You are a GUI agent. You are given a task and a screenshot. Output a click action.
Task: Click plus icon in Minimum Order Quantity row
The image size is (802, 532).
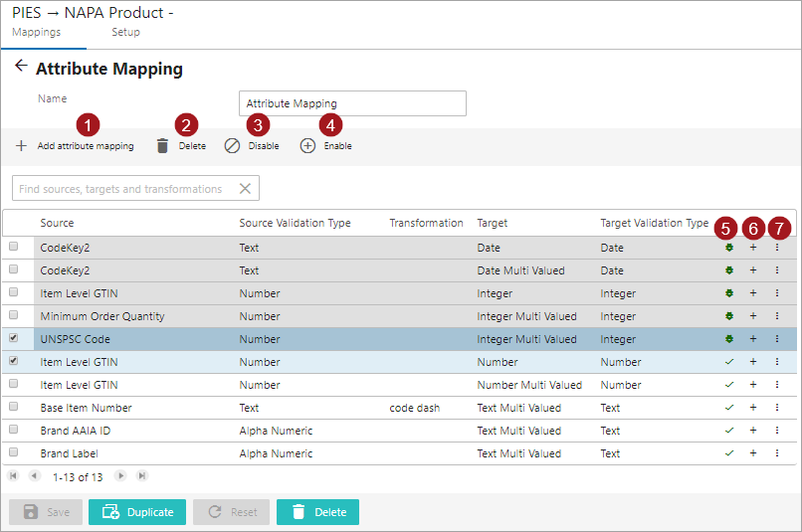pos(753,316)
